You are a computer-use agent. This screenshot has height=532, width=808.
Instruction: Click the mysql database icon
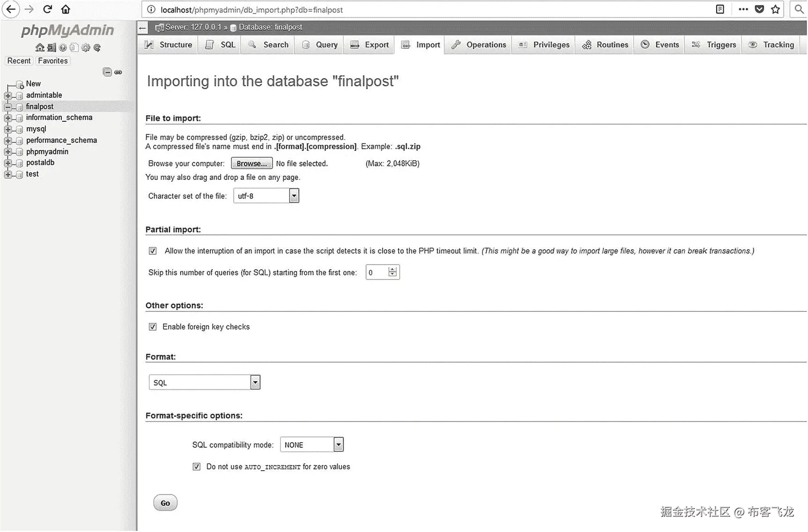point(19,129)
